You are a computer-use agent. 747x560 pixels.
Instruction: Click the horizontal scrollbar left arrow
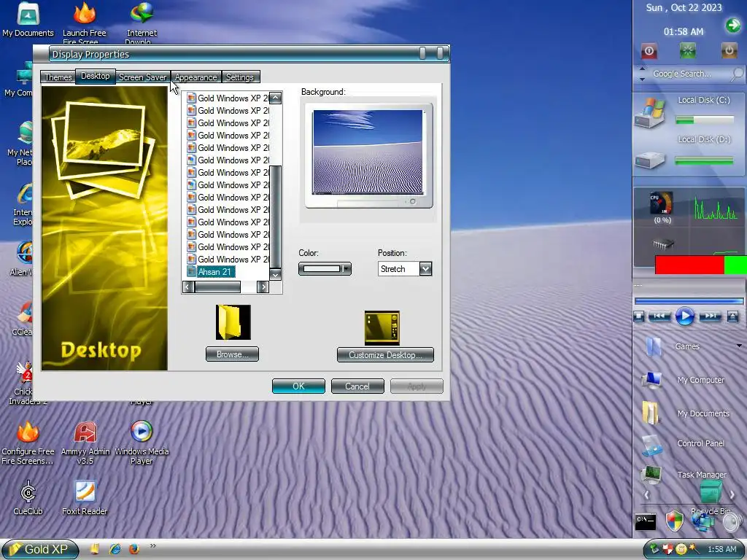[x=188, y=287]
